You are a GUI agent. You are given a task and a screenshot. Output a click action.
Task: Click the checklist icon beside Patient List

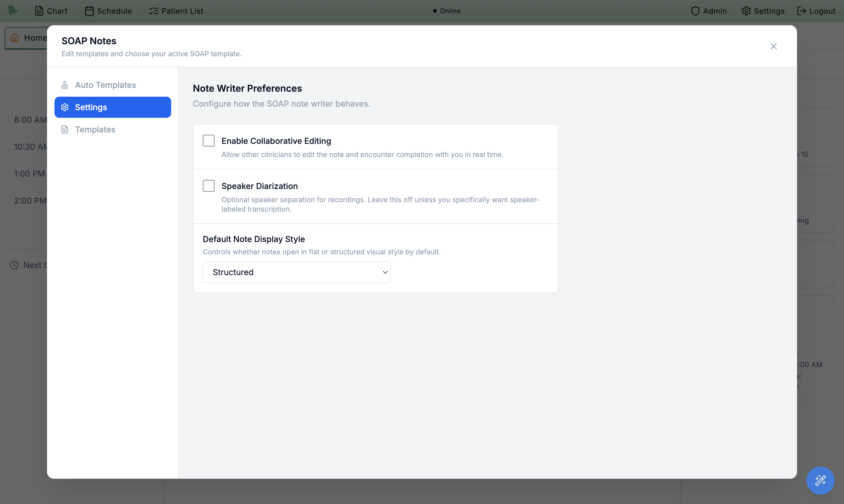pyautogui.click(x=154, y=11)
